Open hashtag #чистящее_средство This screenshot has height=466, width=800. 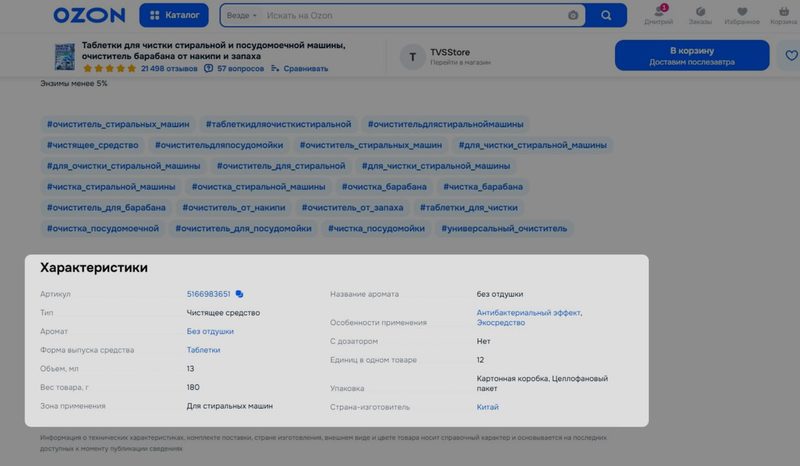[92, 145]
